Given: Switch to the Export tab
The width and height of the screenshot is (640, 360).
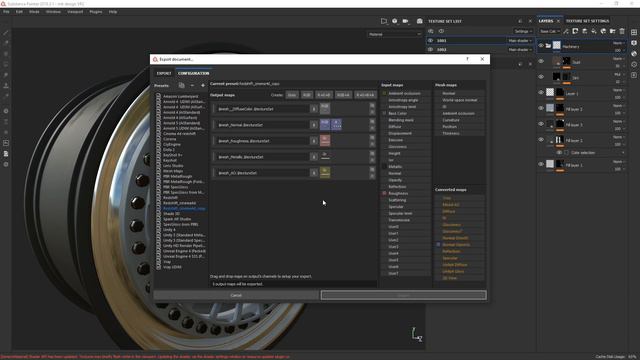Looking at the screenshot, I should (164, 73).
